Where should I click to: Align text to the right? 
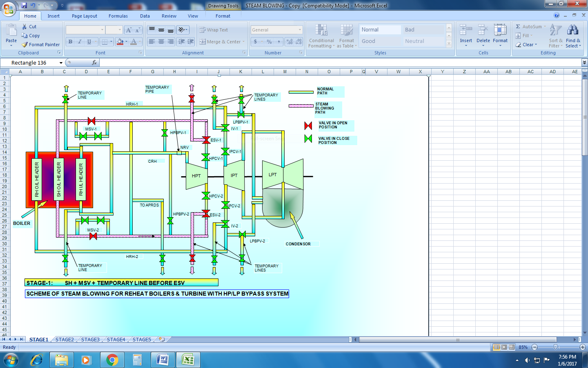click(171, 42)
